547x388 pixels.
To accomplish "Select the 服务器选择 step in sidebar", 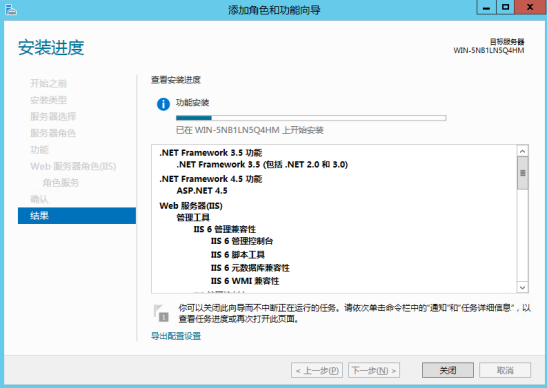I will pyautogui.click(x=53, y=117).
